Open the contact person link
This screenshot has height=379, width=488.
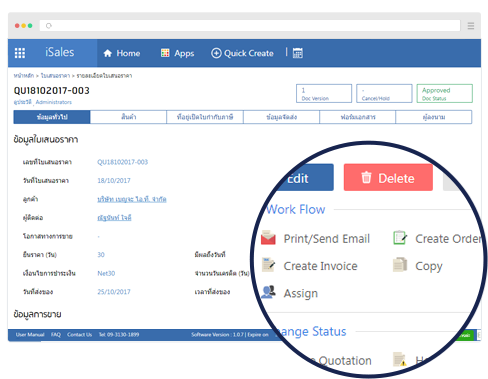[x=114, y=218]
